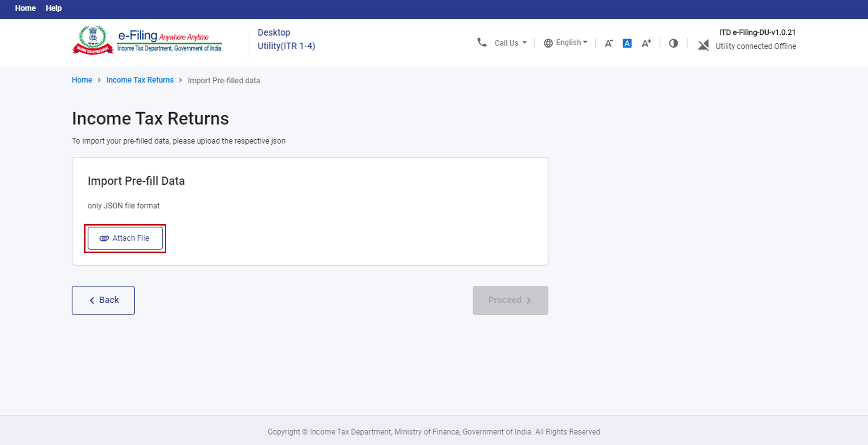Open Income Tax Returns breadcrumb link
The height and width of the screenshot is (445, 868).
[x=140, y=80]
